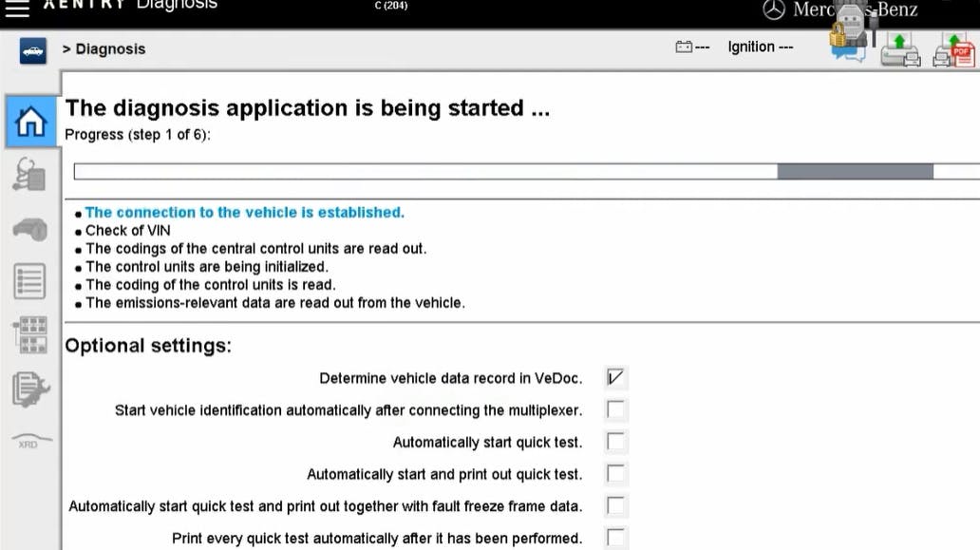Click the Ignition status text
The image size is (980, 550).
(x=761, y=47)
